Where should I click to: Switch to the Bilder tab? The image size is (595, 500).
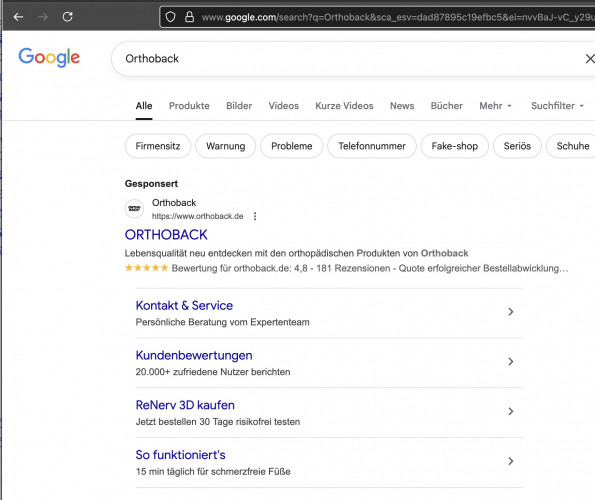tap(239, 106)
